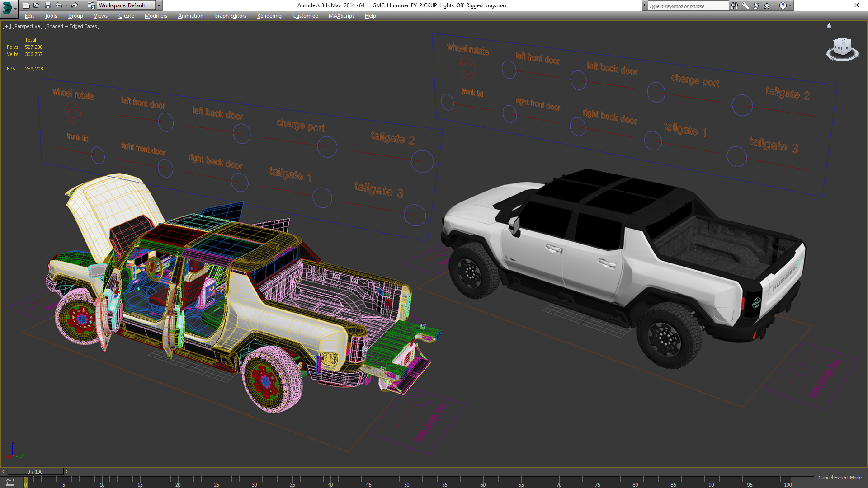
Task: Click the binoculars Search icon
Action: click(x=735, y=5)
